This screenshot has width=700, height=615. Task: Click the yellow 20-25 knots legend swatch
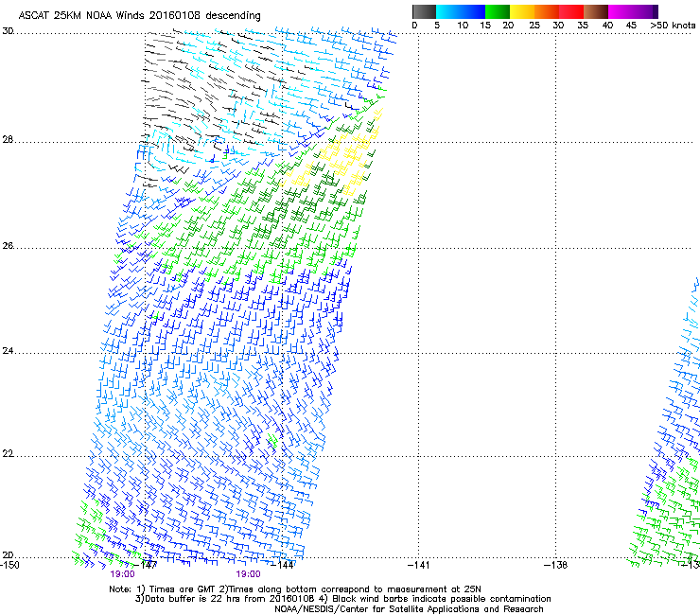(522, 11)
